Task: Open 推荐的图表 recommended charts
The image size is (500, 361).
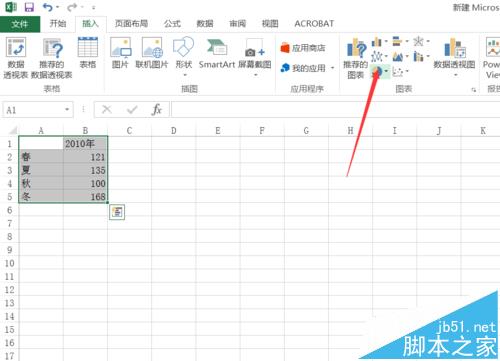Action: coord(356,58)
